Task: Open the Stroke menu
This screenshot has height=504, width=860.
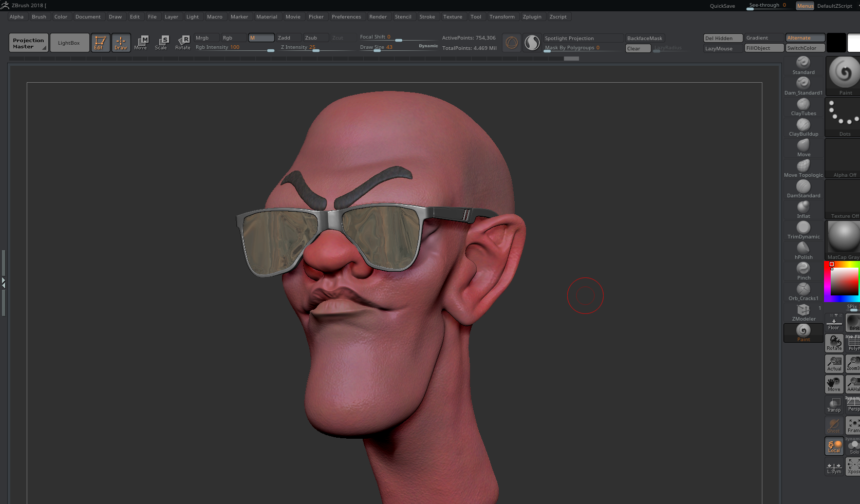Action: 427,17
